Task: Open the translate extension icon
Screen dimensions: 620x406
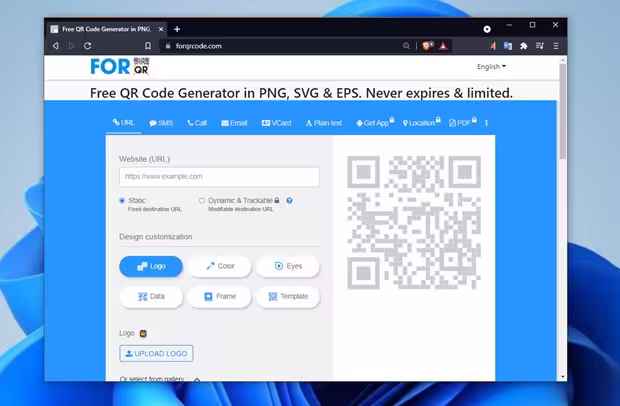Action: pyautogui.click(x=508, y=46)
